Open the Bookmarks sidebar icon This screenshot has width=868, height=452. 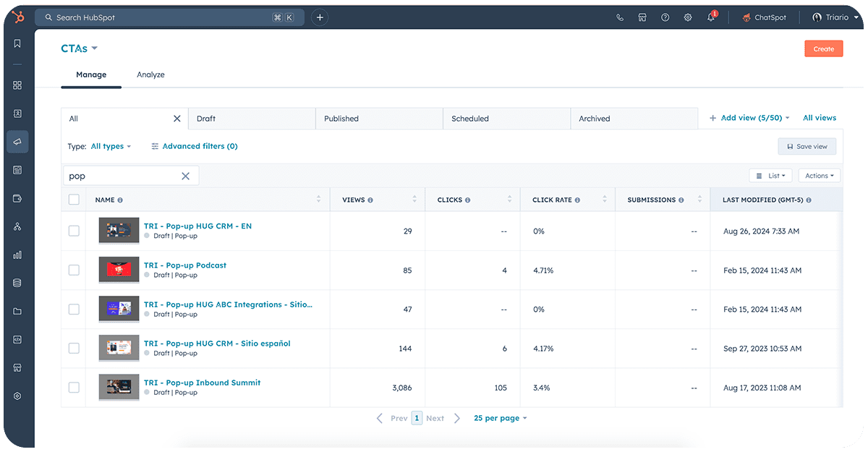(17, 43)
